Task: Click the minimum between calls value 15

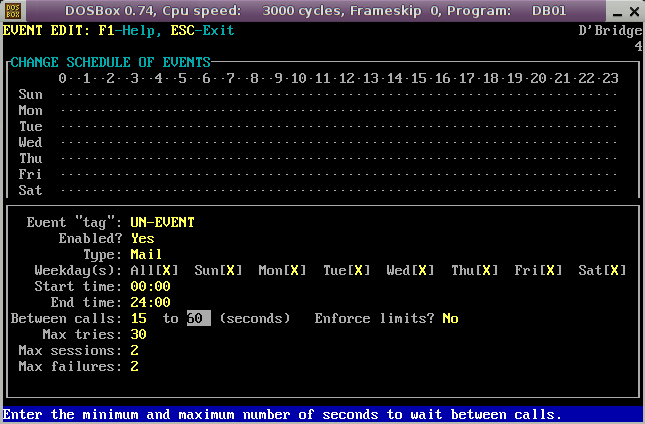Action: [x=138, y=318]
